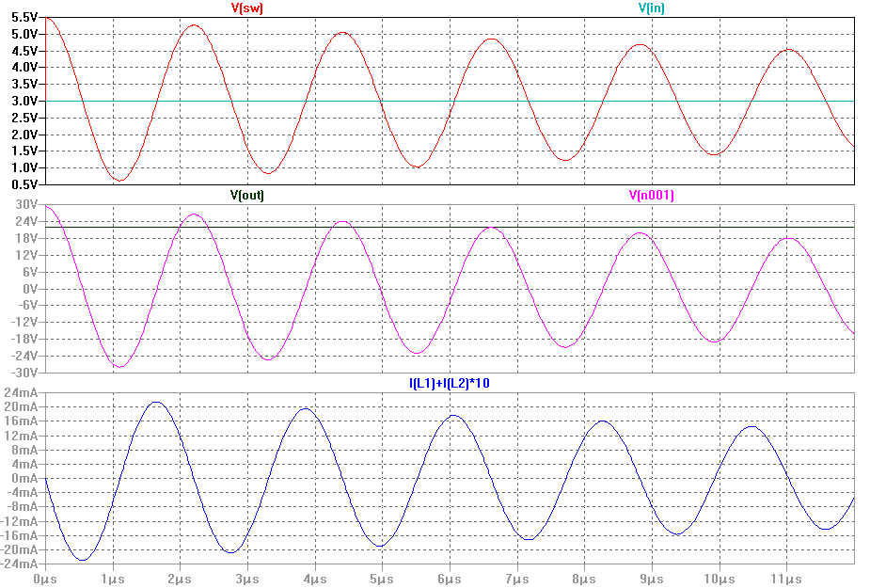Click the 30V axis label in middle pane
The image size is (870, 588).
pyautogui.click(x=26, y=204)
